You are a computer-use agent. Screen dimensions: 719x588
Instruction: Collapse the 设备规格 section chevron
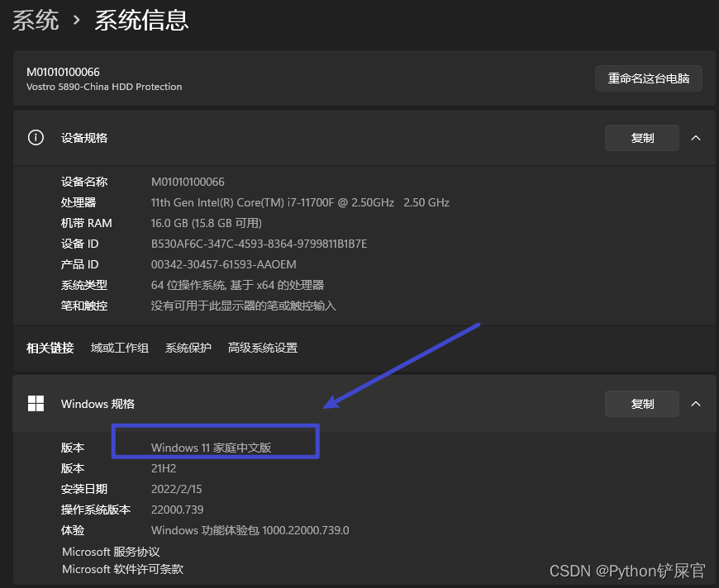(x=696, y=138)
